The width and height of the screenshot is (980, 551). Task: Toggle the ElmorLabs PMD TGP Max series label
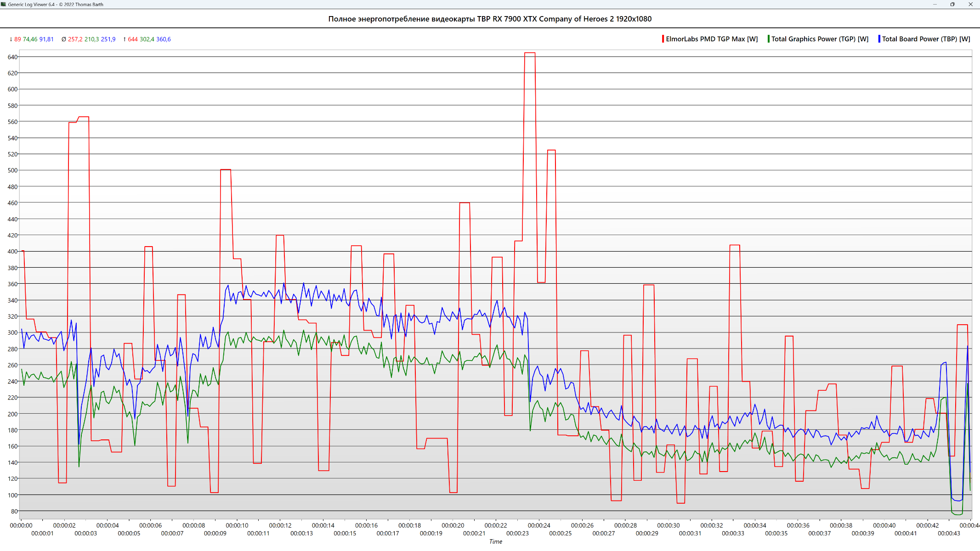click(x=712, y=39)
